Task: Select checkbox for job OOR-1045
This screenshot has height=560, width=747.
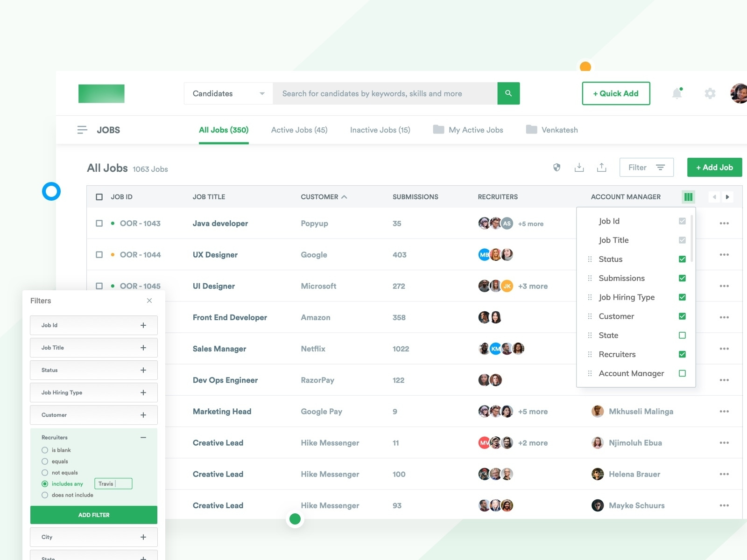Action: 99,286
